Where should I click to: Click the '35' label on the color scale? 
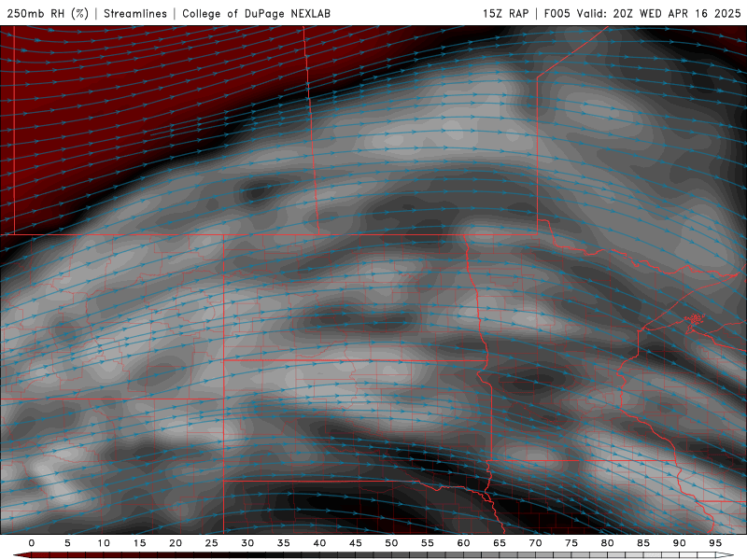coord(284,543)
